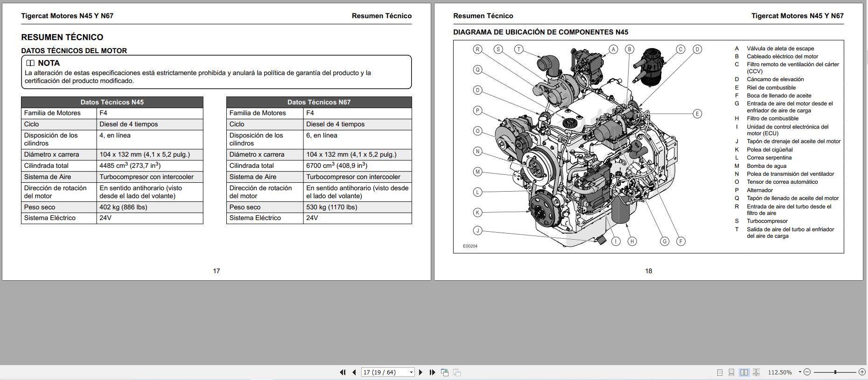Select 'DATOS TÉCNICOS DEL MOTOR' subheading
Viewport: 868px width, 380px height.
click(74, 50)
